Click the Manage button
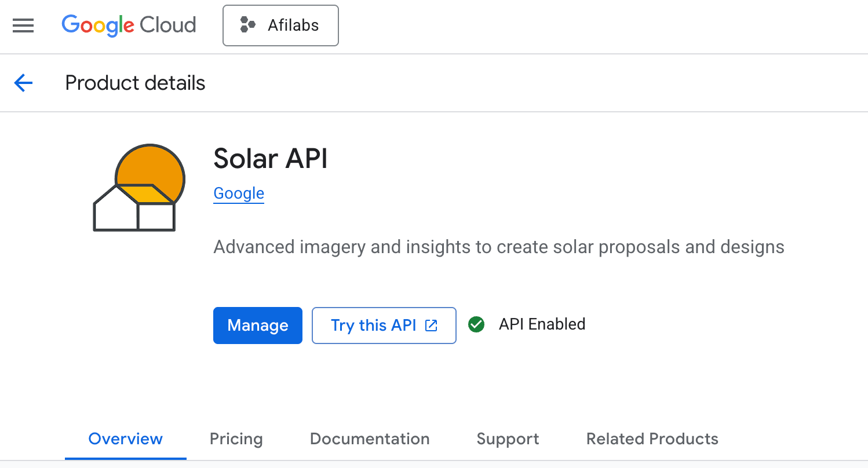Screen dimensions: 868x468 pyautogui.click(x=257, y=325)
